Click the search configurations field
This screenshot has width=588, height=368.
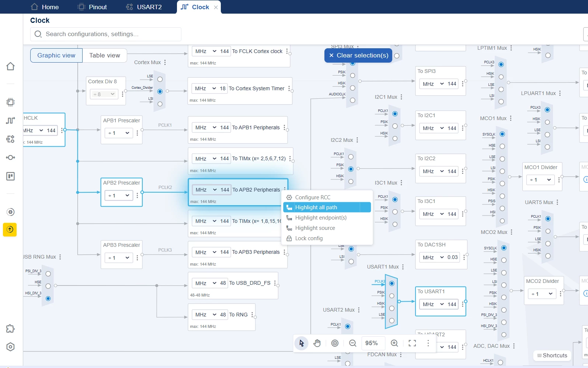[x=106, y=34]
